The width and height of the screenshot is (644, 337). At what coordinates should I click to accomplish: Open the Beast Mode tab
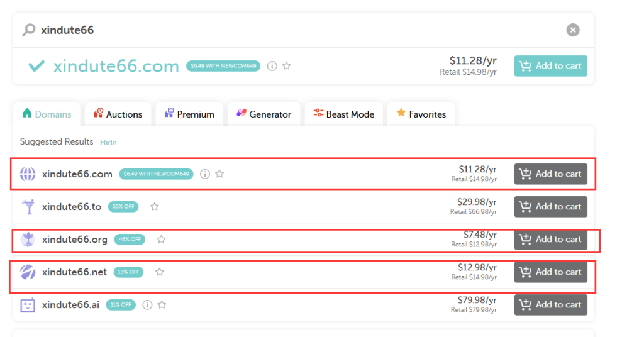(343, 114)
